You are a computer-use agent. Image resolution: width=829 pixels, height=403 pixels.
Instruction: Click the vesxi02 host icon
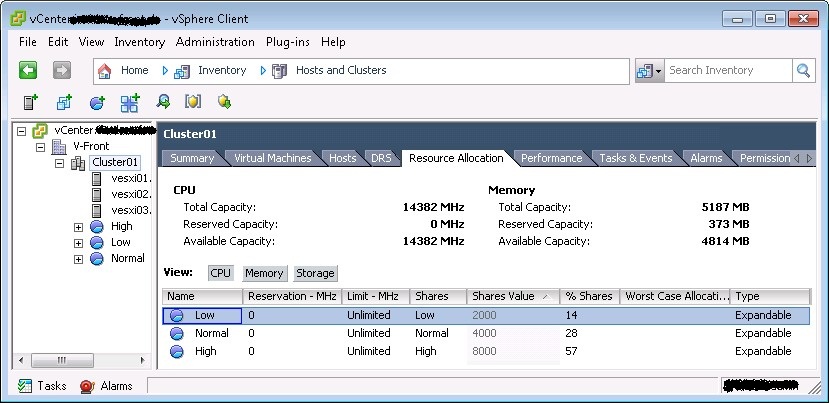tap(96, 195)
